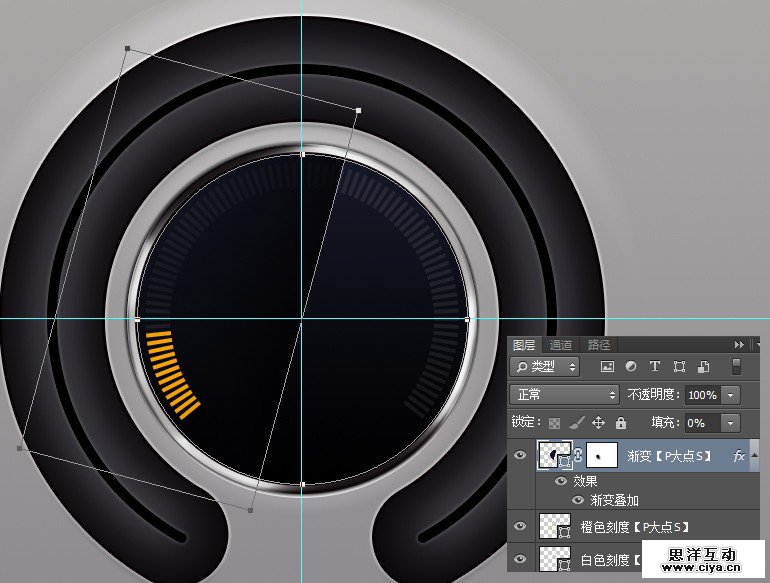This screenshot has width=770, height=583.
Task: Lock image pixels brush icon
Action: coord(577,423)
